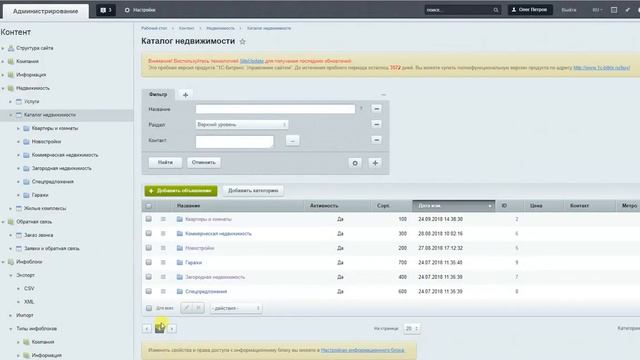Open the действия actions dropdown
This screenshot has height=360, width=640.
pos(236,308)
